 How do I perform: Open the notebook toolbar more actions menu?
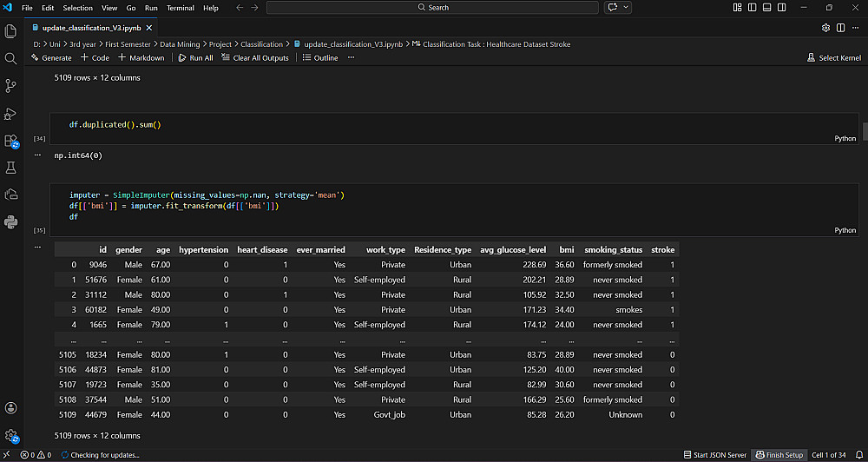(351, 58)
